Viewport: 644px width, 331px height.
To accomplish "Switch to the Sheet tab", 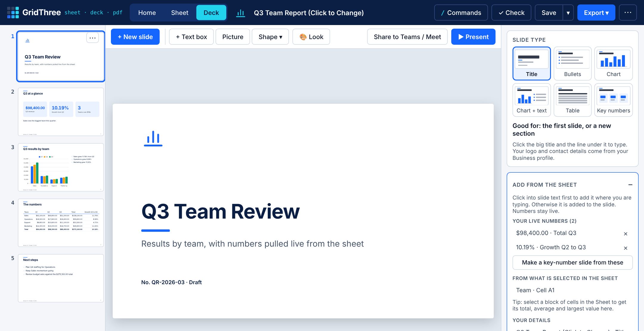I will tap(179, 13).
